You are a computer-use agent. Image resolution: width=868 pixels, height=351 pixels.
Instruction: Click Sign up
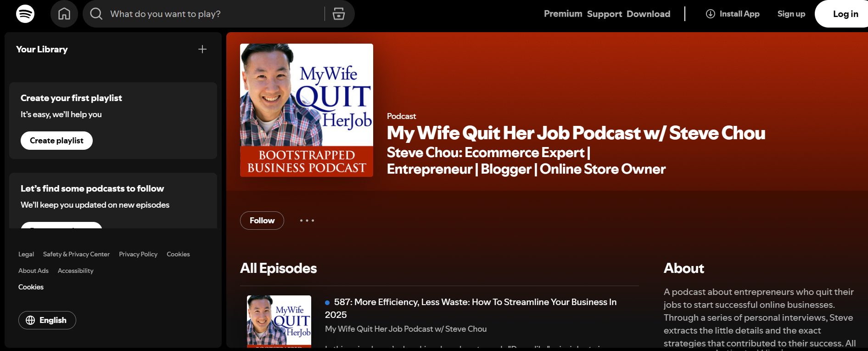tap(791, 14)
